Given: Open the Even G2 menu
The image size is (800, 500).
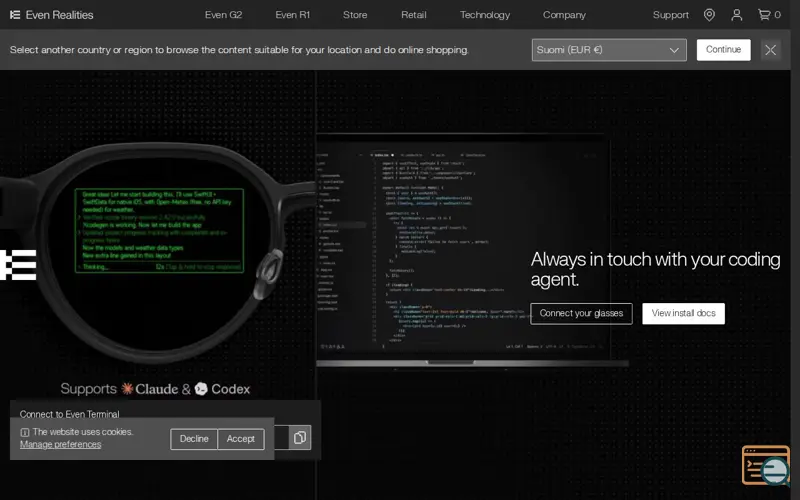Looking at the screenshot, I should tap(223, 15).
